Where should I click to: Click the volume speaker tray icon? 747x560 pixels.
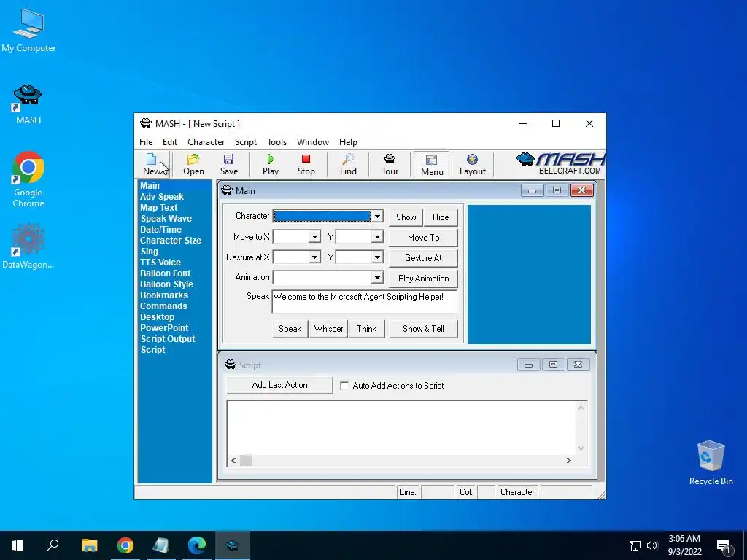pyautogui.click(x=652, y=545)
